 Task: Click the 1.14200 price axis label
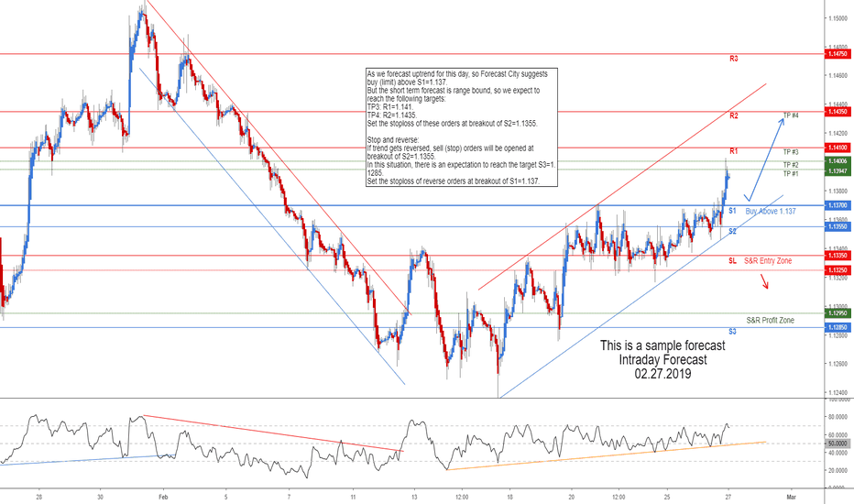coord(838,134)
